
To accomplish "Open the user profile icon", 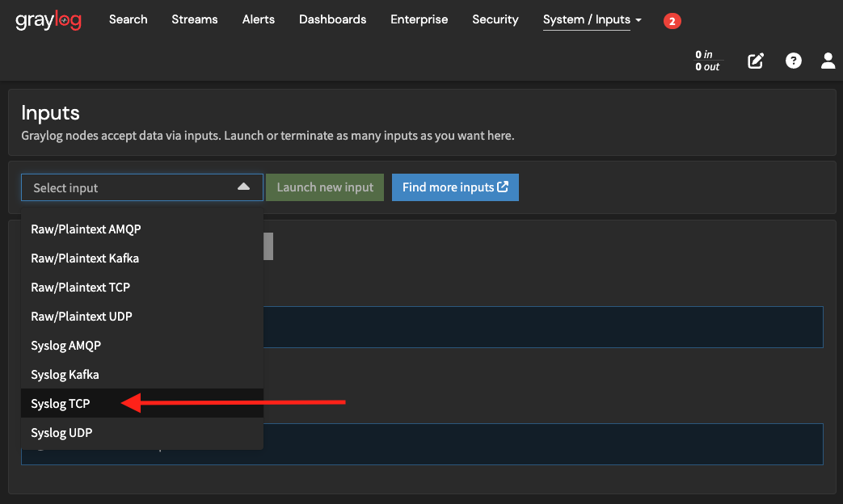I will tap(828, 61).
